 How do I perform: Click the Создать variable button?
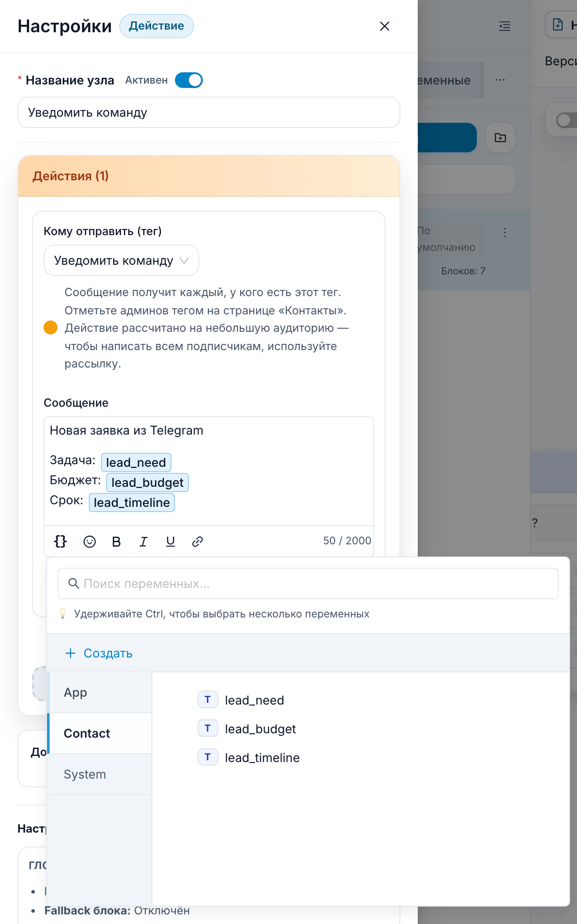[99, 653]
